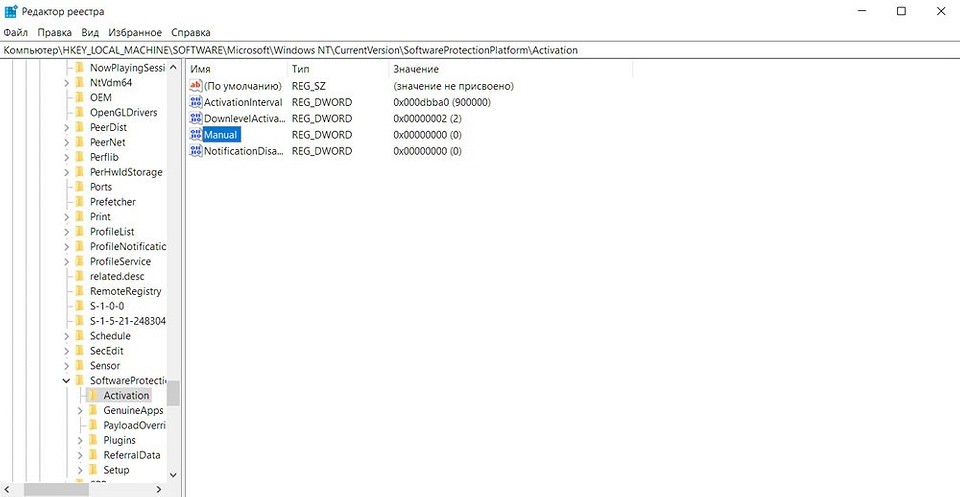Click the PeerDist folder icon
This screenshot has width=960, height=497.
[79, 127]
